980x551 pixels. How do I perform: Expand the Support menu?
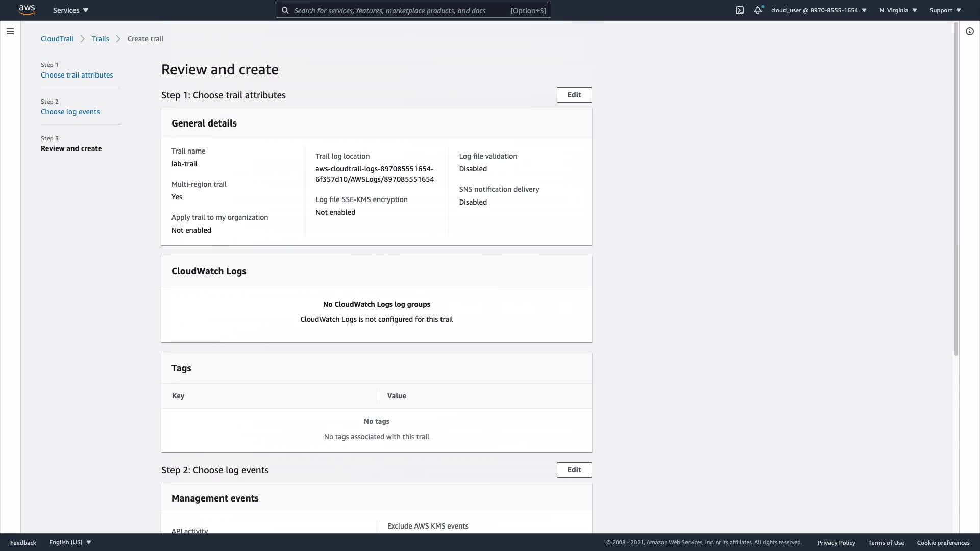pyautogui.click(x=945, y=10)
